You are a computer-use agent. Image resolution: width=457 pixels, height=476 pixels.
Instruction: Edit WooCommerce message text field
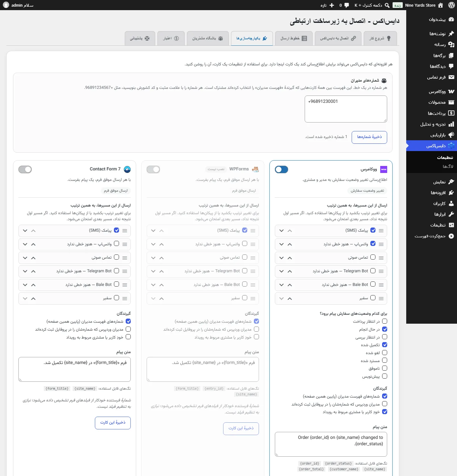(x=331, y=444)
